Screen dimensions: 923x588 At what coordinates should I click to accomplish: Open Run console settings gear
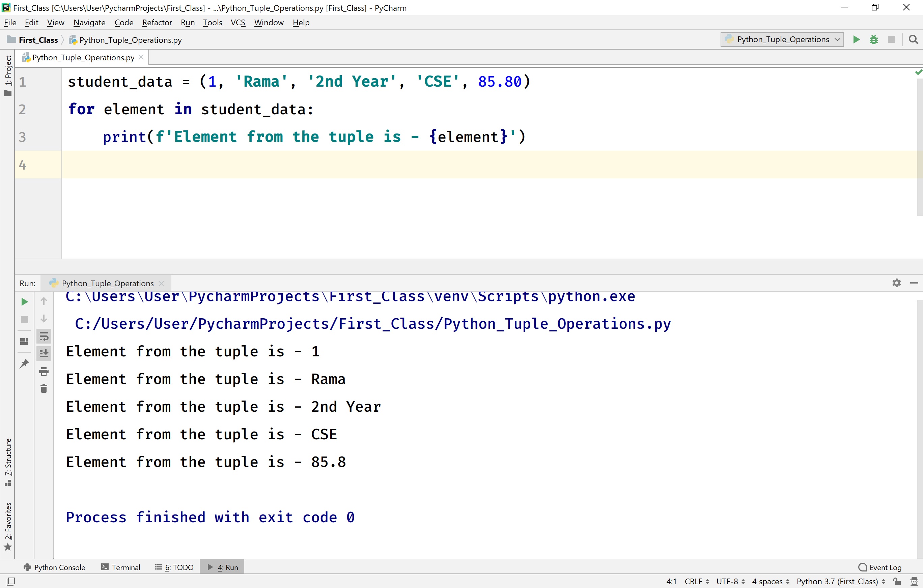point(897,283)
